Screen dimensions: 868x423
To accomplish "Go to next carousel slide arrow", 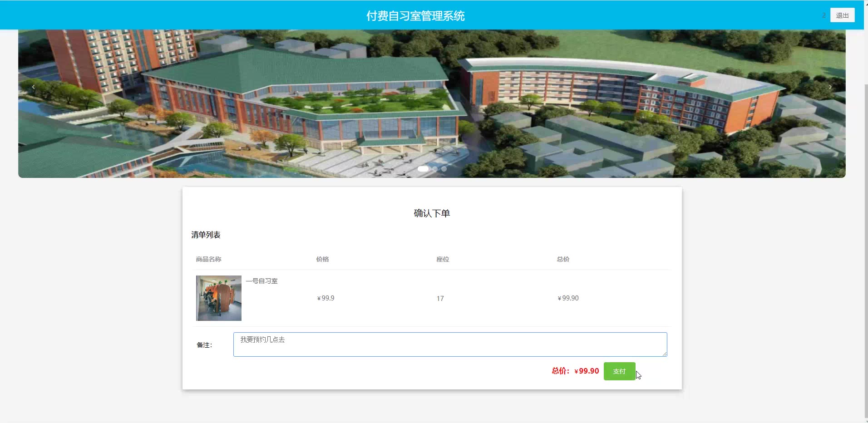I will [x=830, y=87].
